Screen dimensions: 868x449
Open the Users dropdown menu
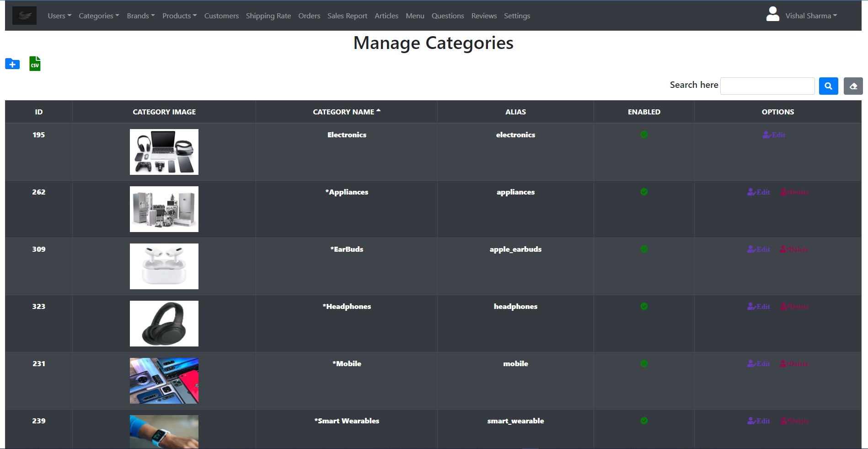coord(59,16)
